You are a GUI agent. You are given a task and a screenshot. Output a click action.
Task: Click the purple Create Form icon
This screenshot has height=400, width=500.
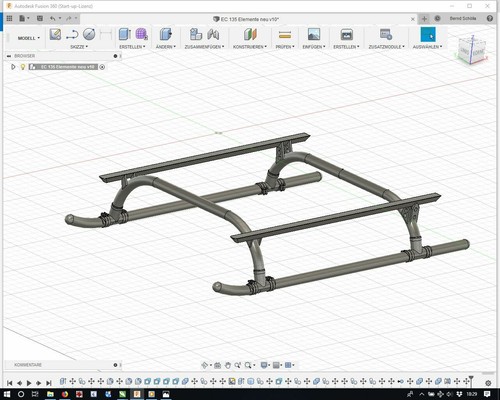[x=141, y=34]
